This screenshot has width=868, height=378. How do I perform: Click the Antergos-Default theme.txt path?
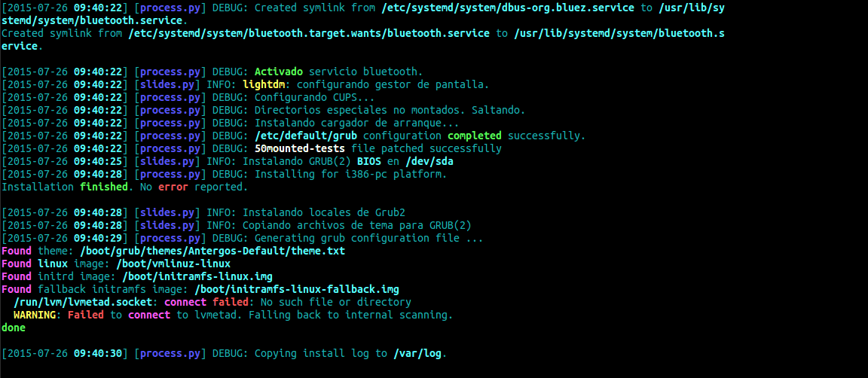212,251
